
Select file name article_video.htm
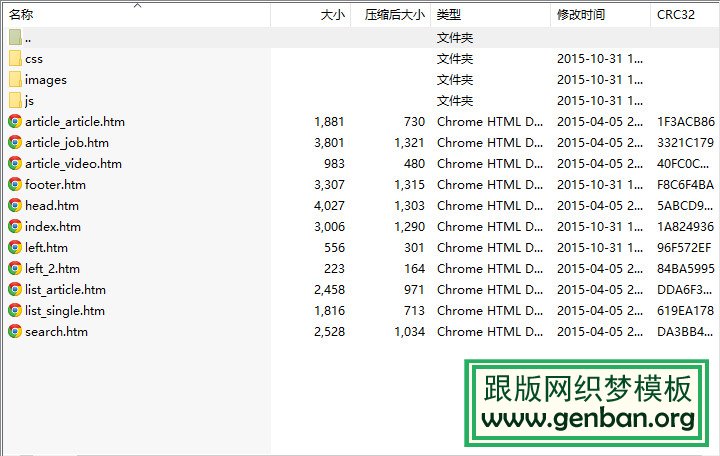pos(73,164)
